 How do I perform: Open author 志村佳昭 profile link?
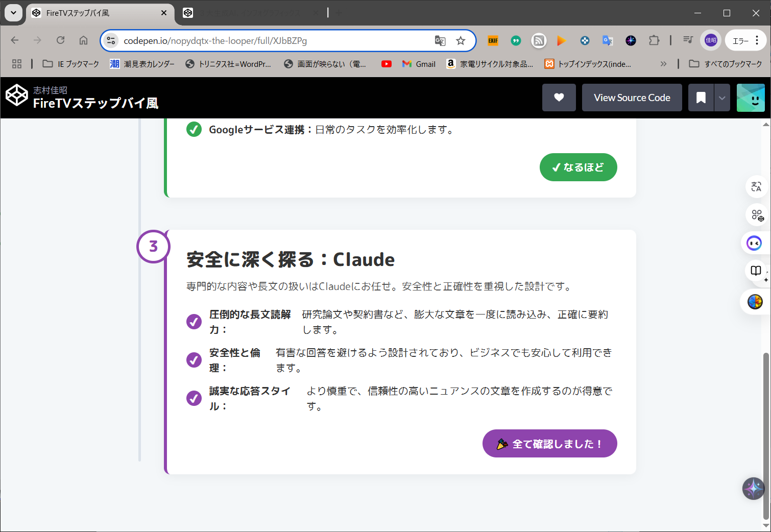pyautogui.click(x=50, y=90)
